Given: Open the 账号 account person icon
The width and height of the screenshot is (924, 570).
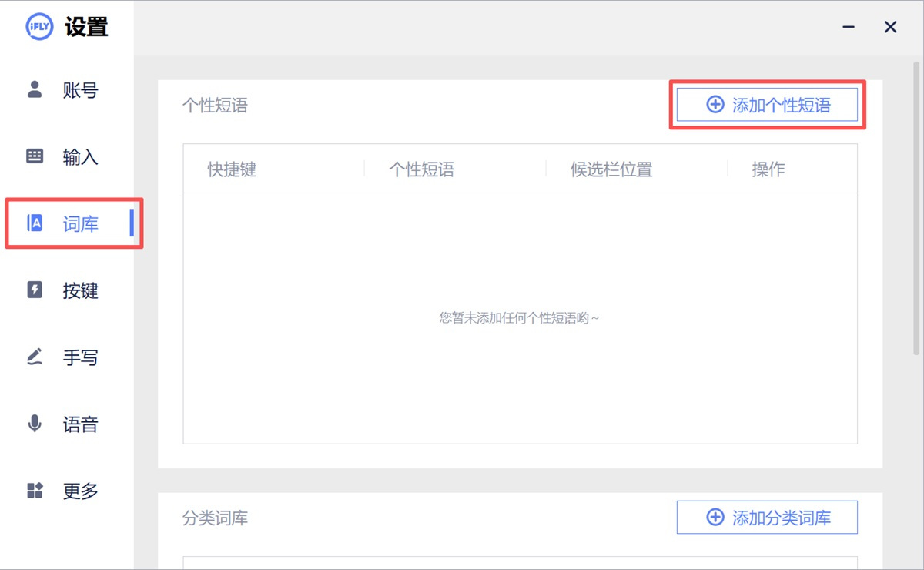Looking at the screenshot, I should [x=35, y=89].
